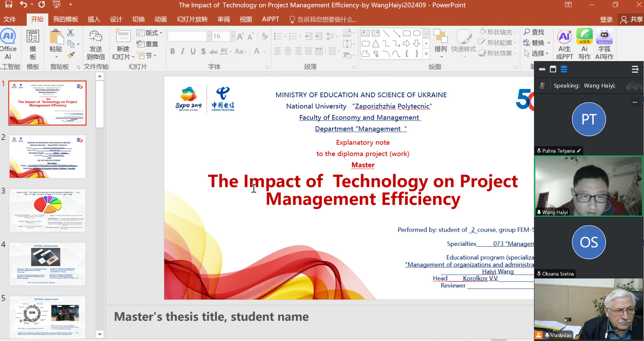Switch to the 幻灯片放映 (Slide Show) tab
This screenshot has height=341, width=644.
(192, 19)
